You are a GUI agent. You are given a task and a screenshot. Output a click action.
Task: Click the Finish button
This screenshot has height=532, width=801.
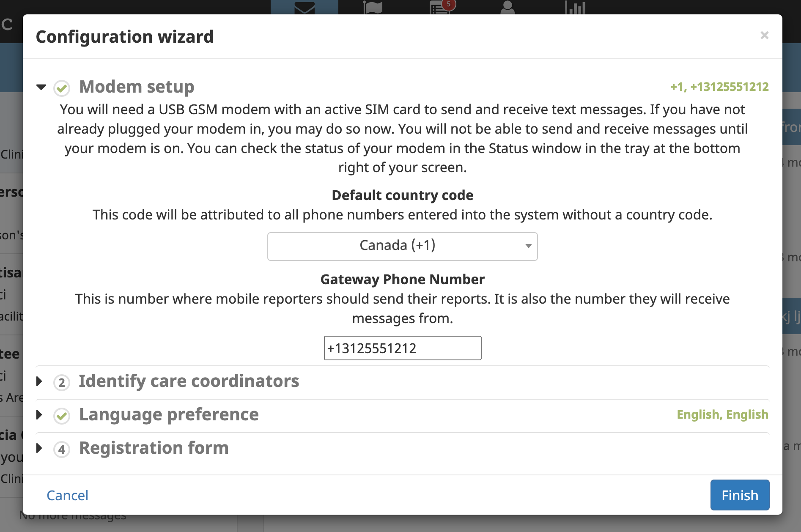739,495
